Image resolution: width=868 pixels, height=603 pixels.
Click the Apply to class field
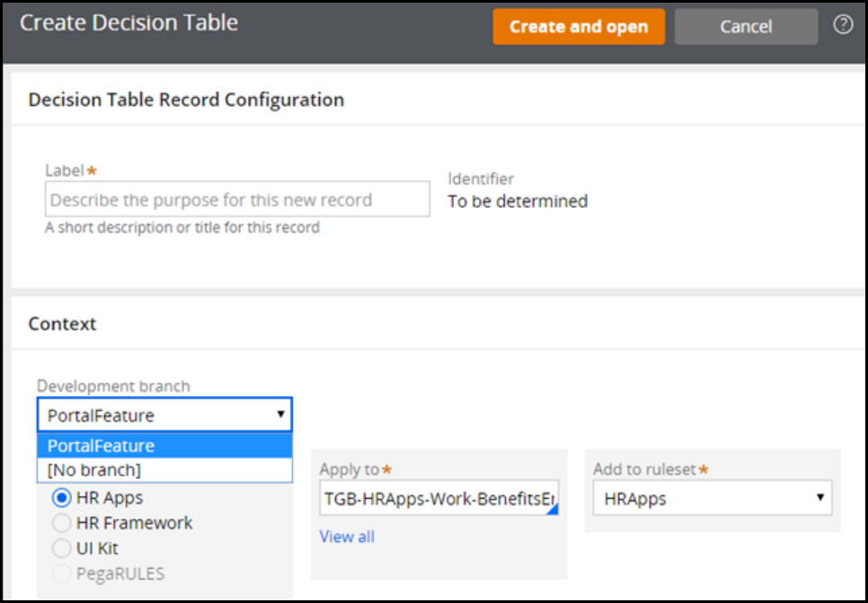437,500
